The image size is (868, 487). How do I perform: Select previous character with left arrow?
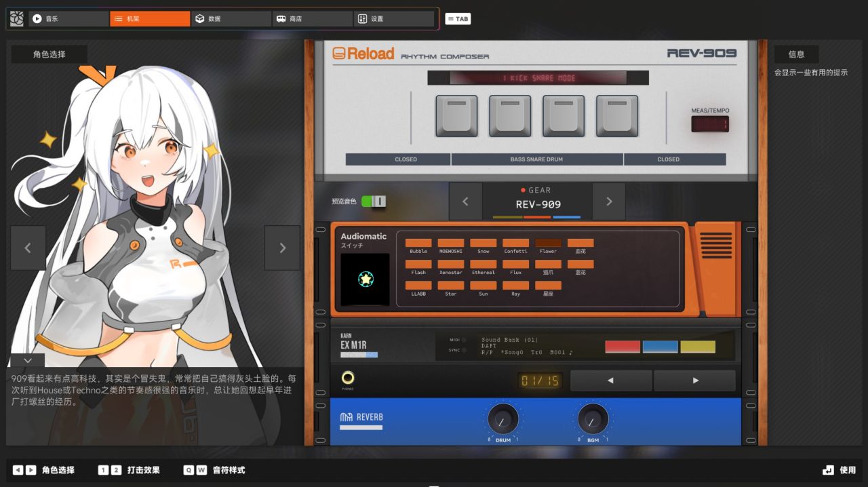28,248
